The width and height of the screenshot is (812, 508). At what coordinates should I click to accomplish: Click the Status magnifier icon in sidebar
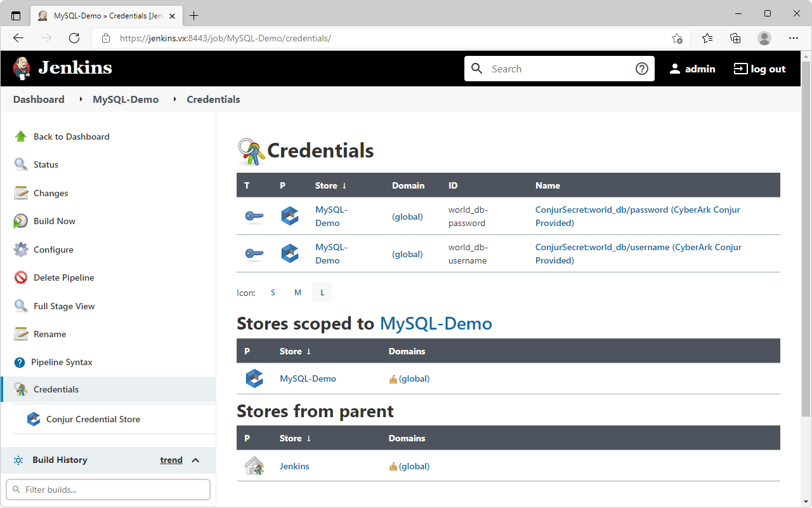21,164
